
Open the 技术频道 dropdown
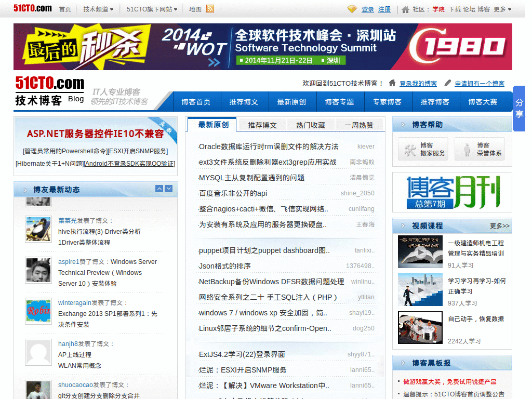tap(98, 9)
